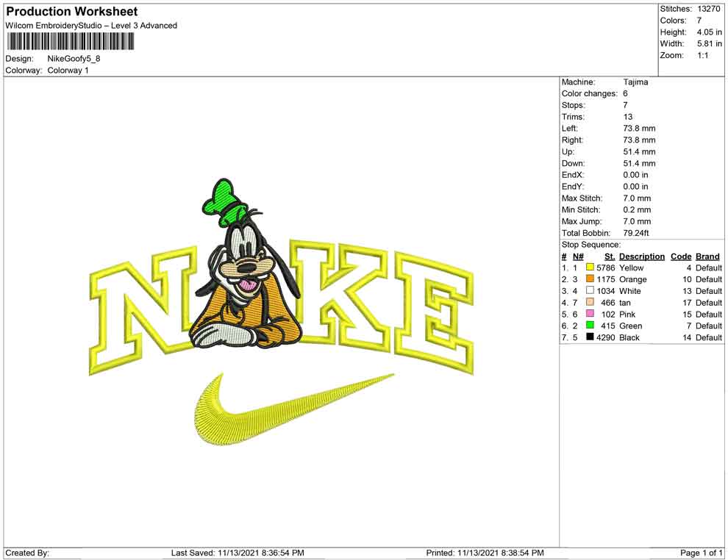Click the 'Created By:' footer label
The width and height of the screenshot is (728, 560).
click(x=27, y=553)
